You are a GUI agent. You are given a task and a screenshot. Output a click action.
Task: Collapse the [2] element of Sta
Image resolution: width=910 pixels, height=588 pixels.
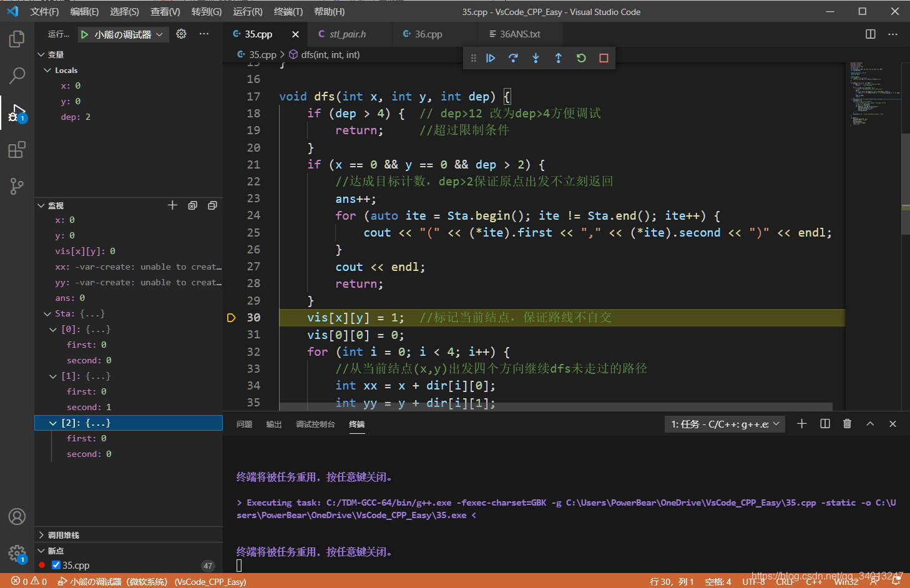(53, 423)
